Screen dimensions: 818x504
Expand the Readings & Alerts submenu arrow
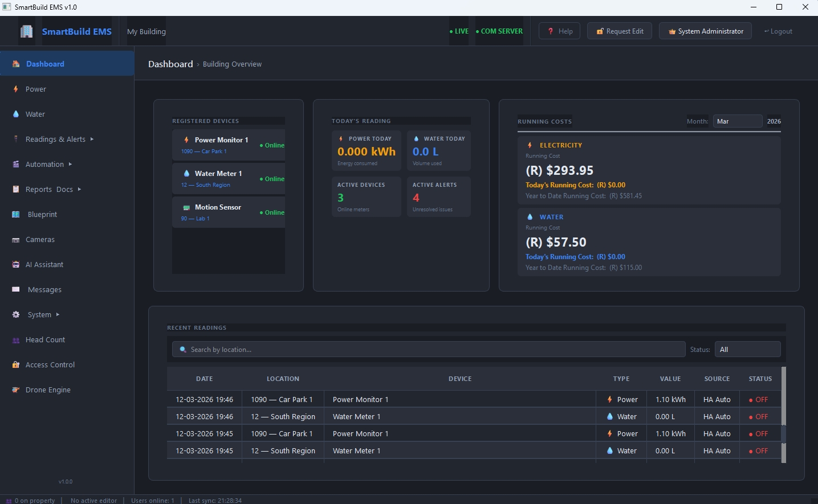pos(92,139)
